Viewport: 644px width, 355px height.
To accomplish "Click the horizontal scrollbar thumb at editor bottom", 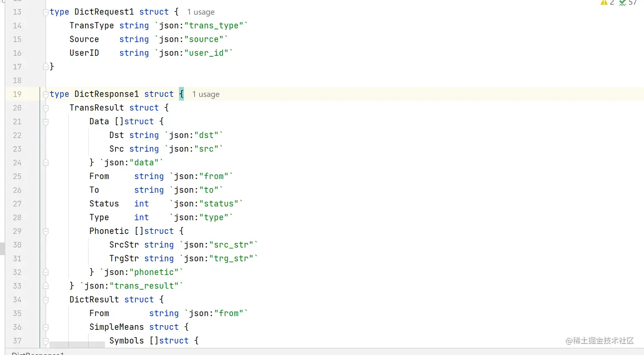I will click(77, 344).
